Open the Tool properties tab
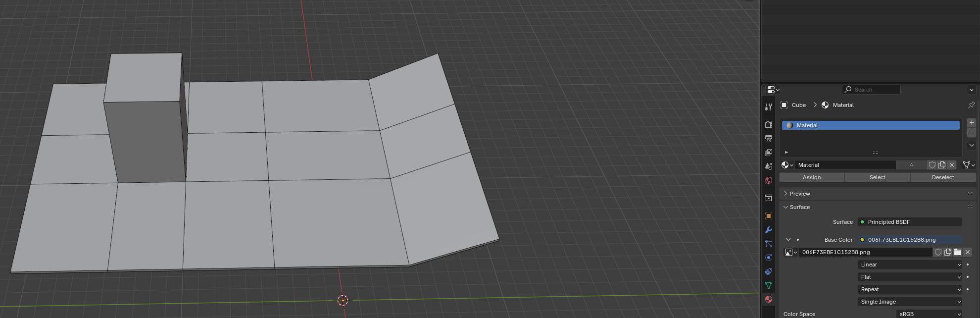The width and height of the screenshot is (980, 318). point(768,107)
